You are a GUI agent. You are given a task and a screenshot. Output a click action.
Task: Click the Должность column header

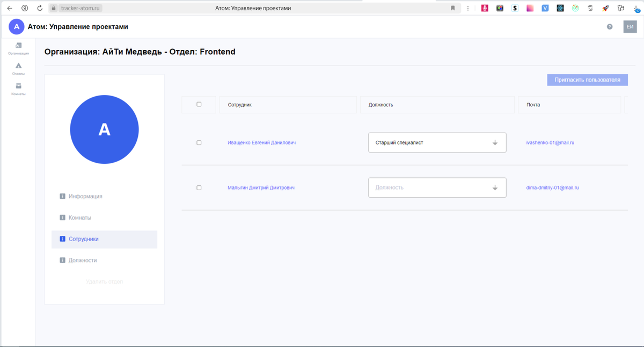[x=437, y=105]
